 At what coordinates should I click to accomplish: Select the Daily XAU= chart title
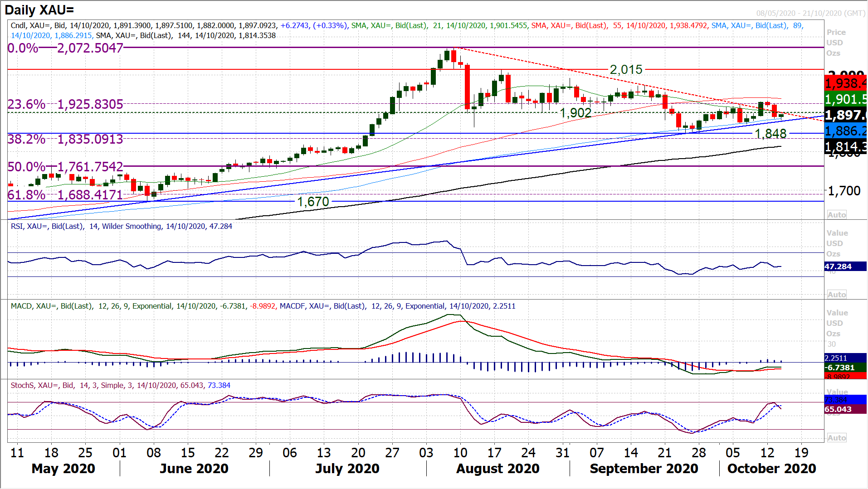click(x=39, y=10)
